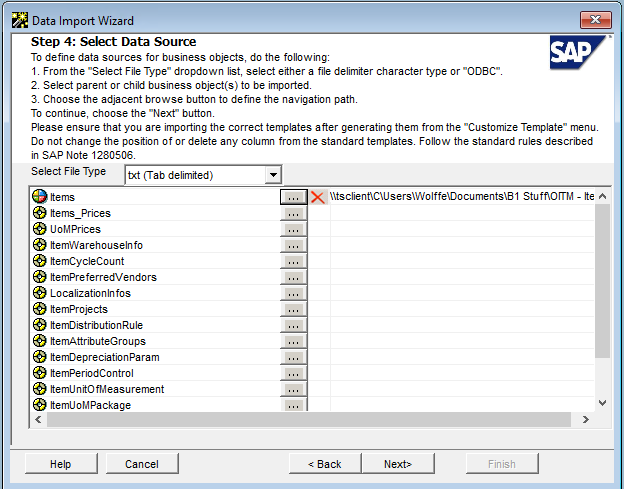Click the horizontal scrollbar right arrow
This screenshot has width=624, height=489.
(x=585, y=419)
